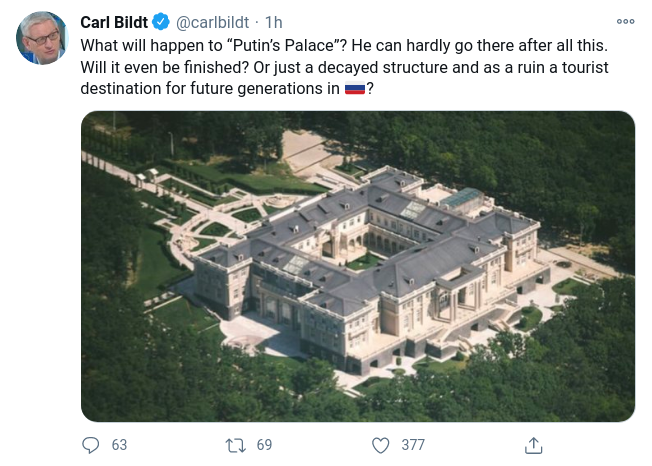Open Carl Bildt's profile avatar
This screenshot has height=466, width=652.
point(41,39)
